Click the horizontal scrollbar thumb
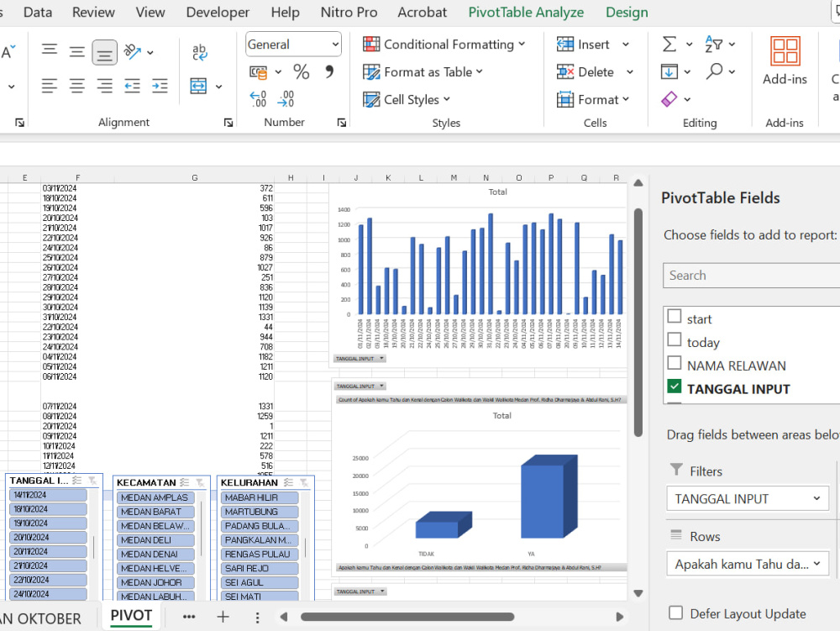 (x=407, y=617)
